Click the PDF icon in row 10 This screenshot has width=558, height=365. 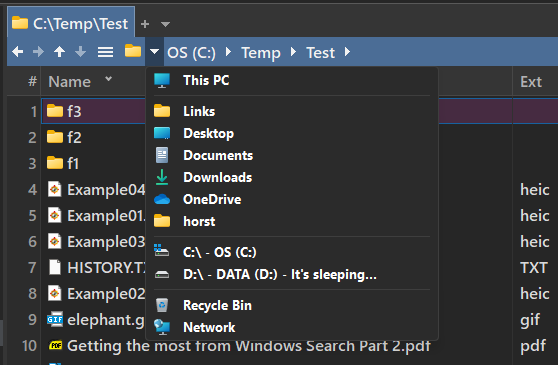pyautogui.click(x=55, y=345)
